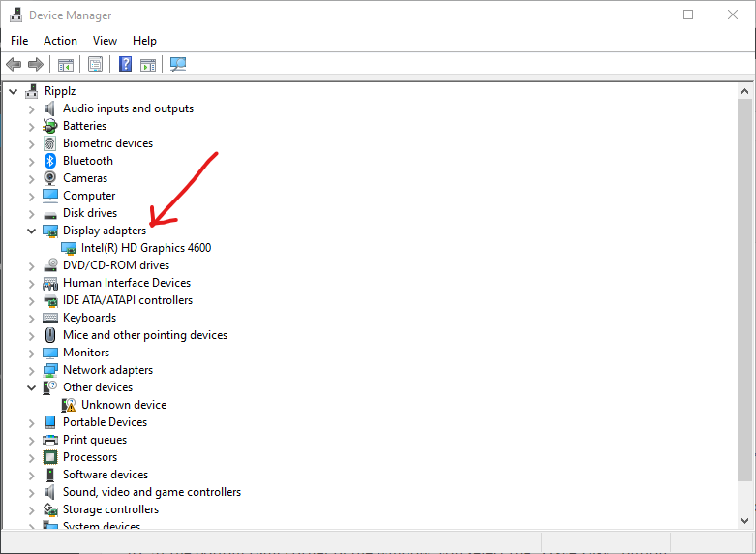Click the DVD/CD-ROM drives disc icon
The height and width of the screenshot is (554, 756).
pyautogui.click(x=50, y=265)
